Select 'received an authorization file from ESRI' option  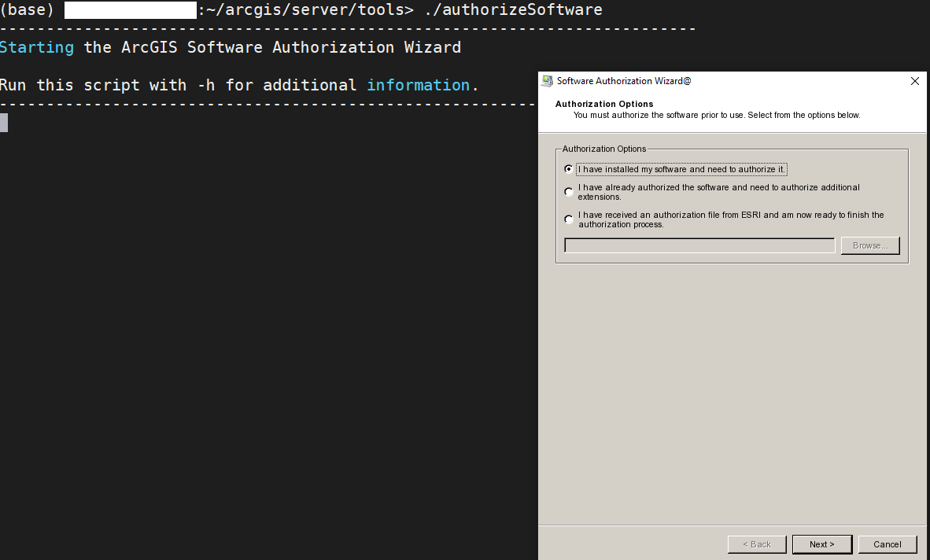(x=569, y=219)
